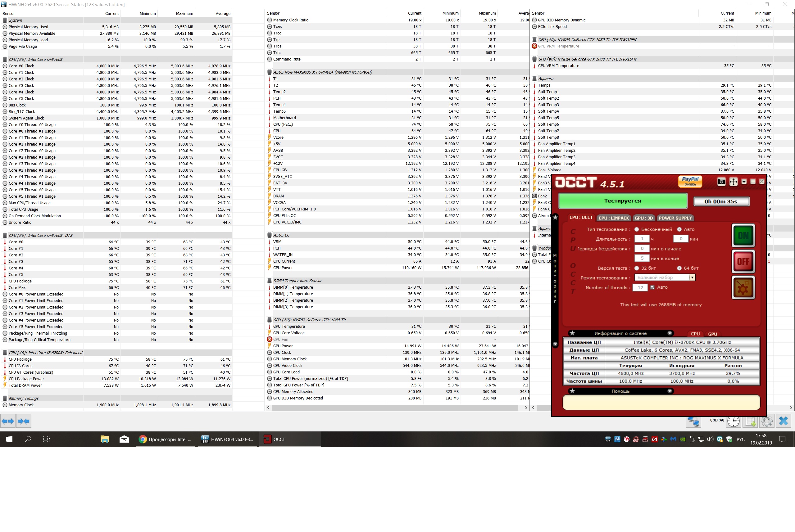Click the PayPal Donate button
The image size is (795, 532).
click(x=690, y=181)
